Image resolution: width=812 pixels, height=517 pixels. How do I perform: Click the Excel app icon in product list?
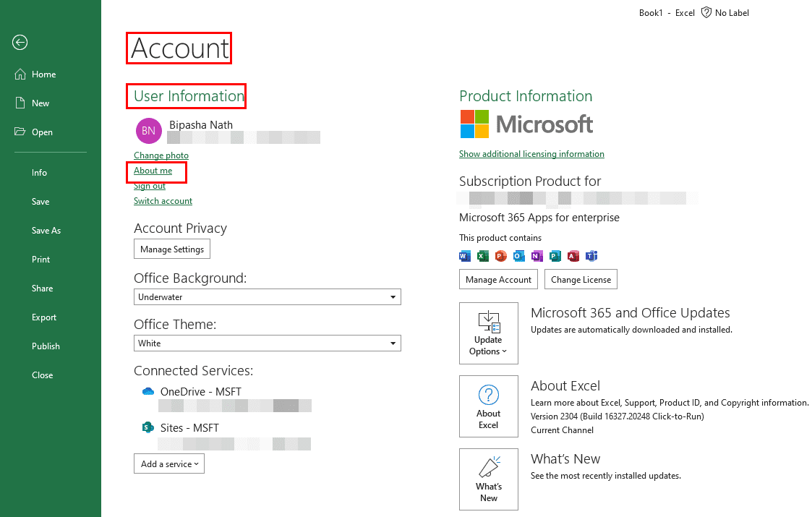click(x=482, y=256)
